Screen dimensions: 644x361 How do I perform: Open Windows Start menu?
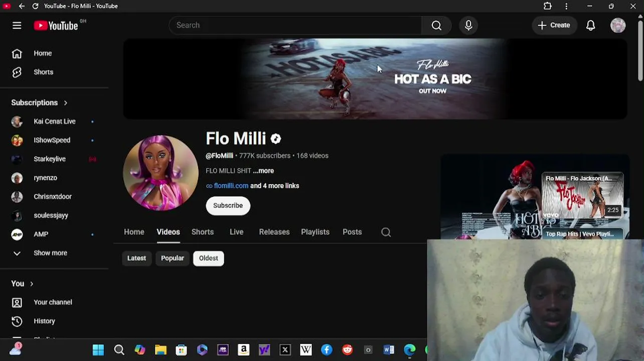[x=98, y=350]
